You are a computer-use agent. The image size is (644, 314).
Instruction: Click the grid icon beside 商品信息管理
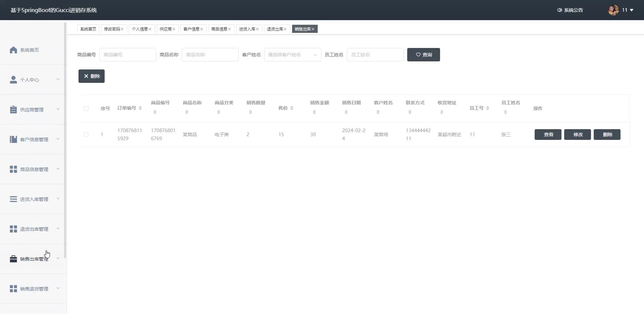click(x=13, y=169)
